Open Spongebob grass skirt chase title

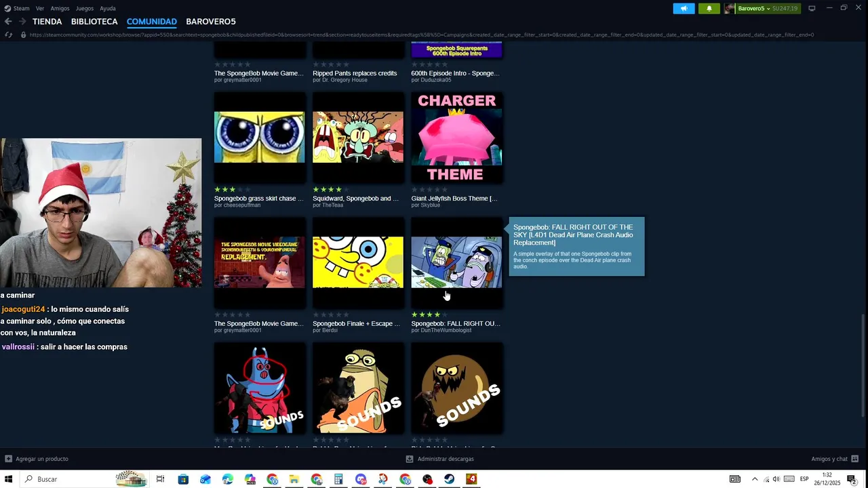point(259,199)
